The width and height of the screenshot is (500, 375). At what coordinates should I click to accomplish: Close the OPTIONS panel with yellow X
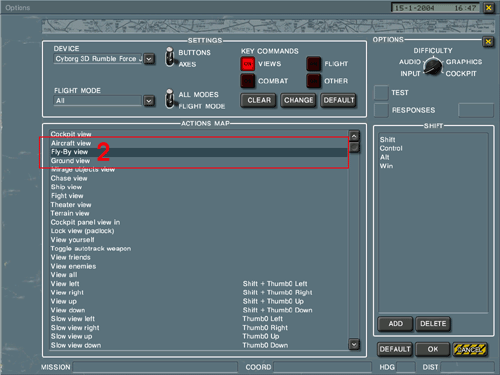(x=488, y=42)
